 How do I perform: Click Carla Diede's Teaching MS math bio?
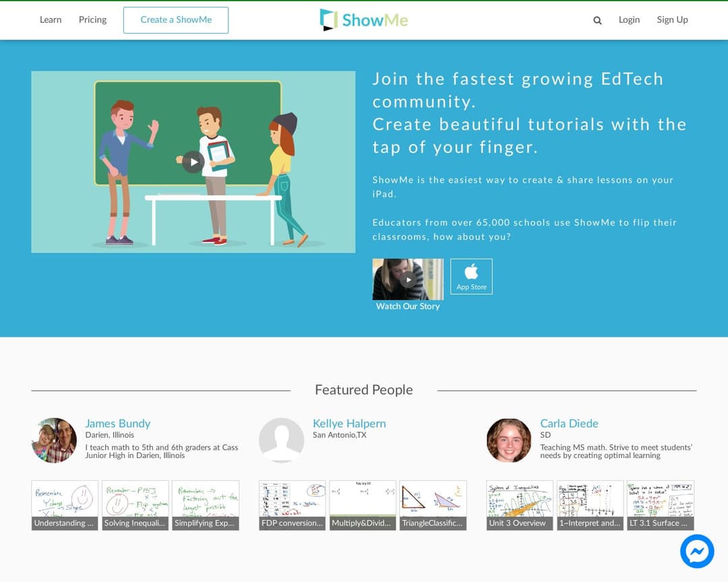616,451
